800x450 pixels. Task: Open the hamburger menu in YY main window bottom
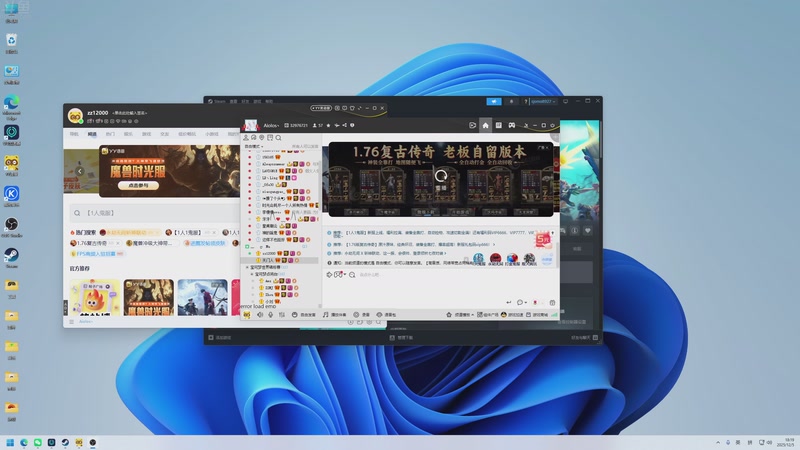pyautogui.click(x=71, y=321)
